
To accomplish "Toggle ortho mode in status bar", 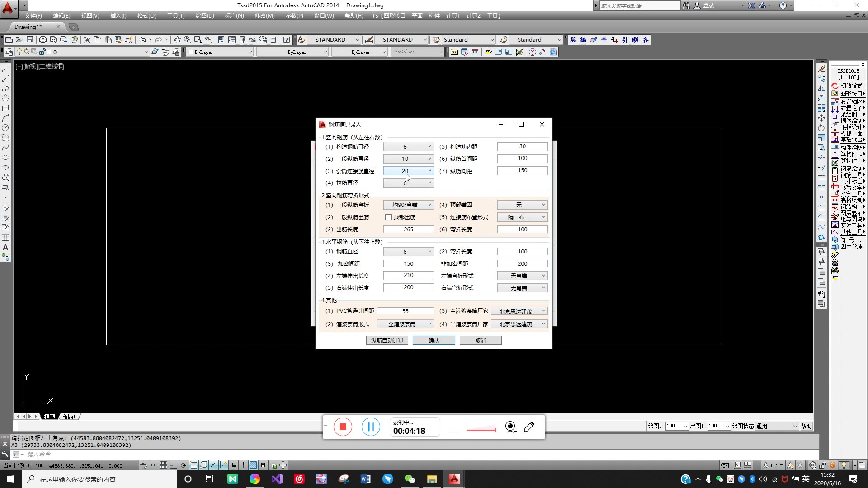I will pyautogui.click(x=173, y=465).
